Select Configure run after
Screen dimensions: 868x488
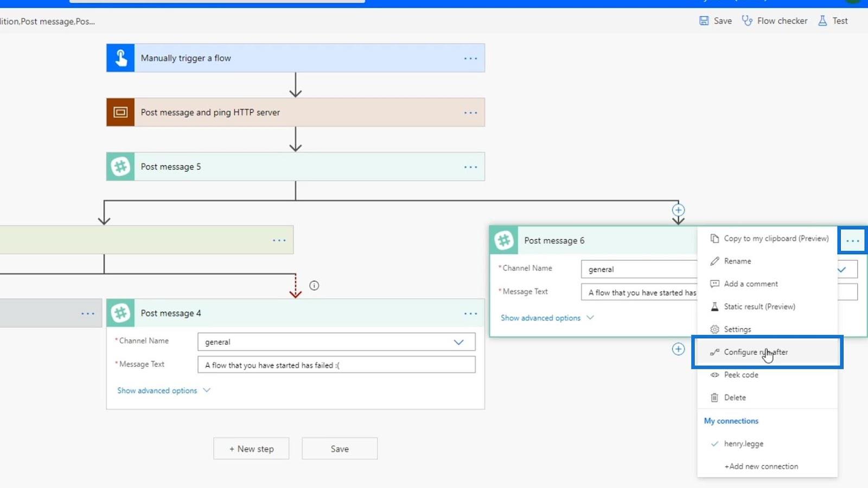[768, 352]
